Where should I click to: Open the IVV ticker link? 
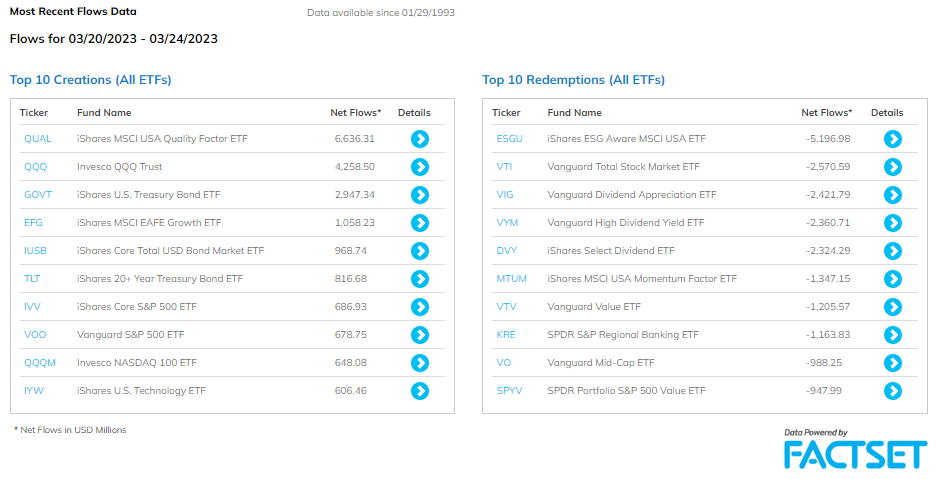(x=32, y=307)
